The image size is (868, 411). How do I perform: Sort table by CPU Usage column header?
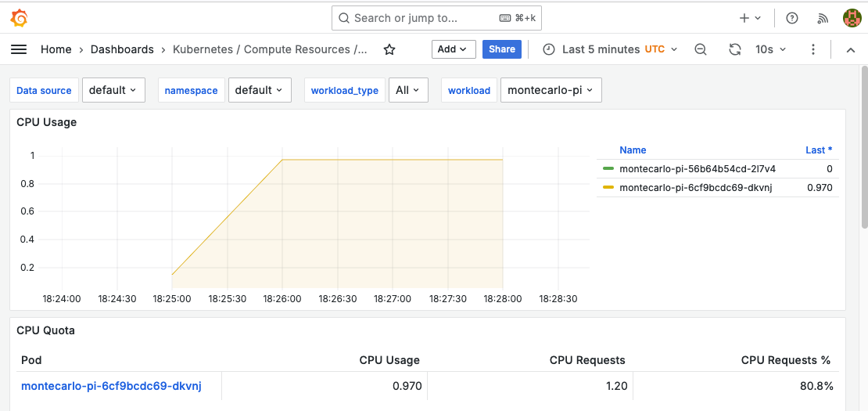click(389, 360)
